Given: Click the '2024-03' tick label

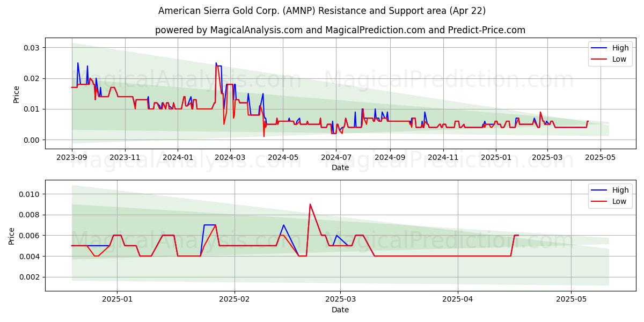Looking at the screenshot, I should (x=230, y=157).
